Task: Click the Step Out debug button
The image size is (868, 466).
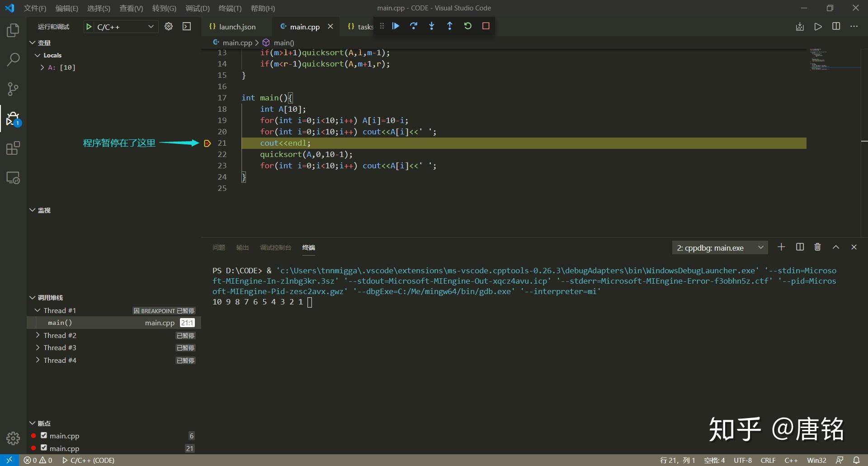Action: click(x=450, y=26)
